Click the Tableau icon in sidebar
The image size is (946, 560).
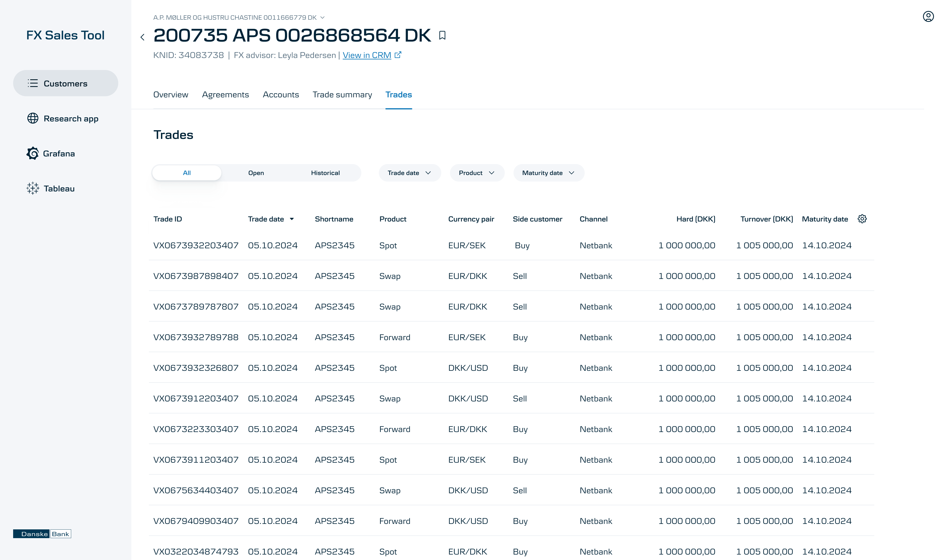(33, 188)
